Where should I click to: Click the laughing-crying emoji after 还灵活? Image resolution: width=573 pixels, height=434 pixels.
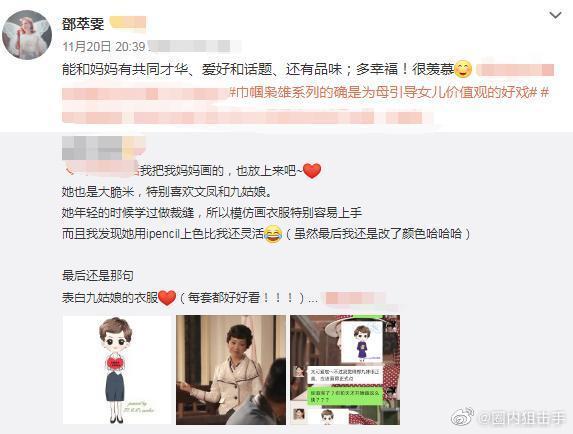(273, 234)
